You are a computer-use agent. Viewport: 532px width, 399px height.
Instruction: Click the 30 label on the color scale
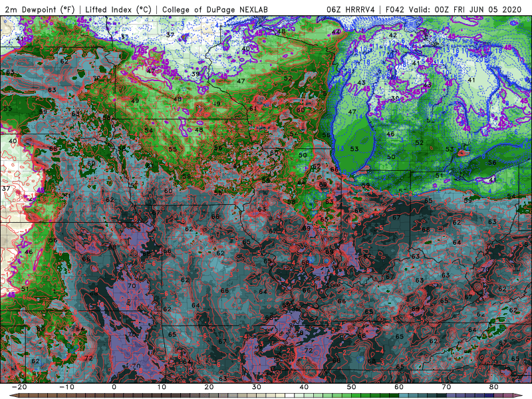tap(257, 387)
